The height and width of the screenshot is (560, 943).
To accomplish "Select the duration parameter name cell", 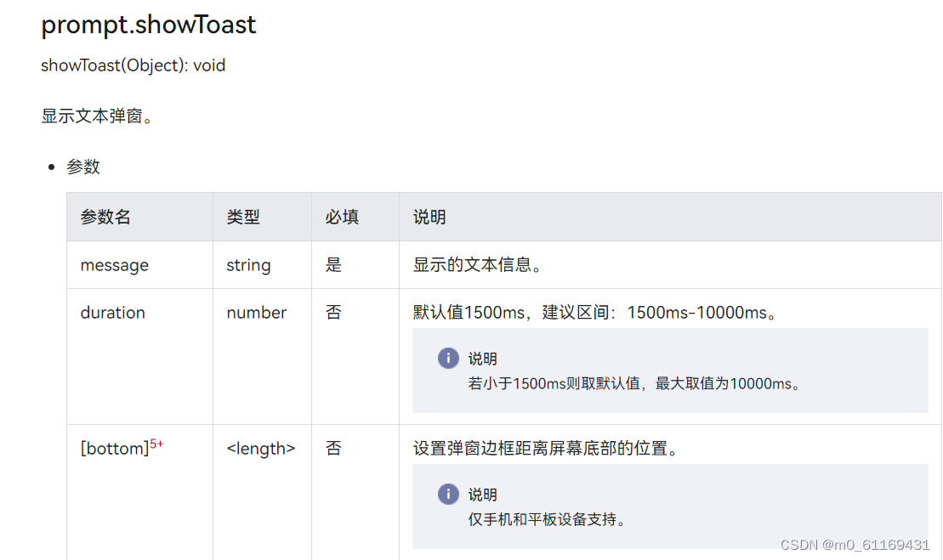I will coord(113,313).
